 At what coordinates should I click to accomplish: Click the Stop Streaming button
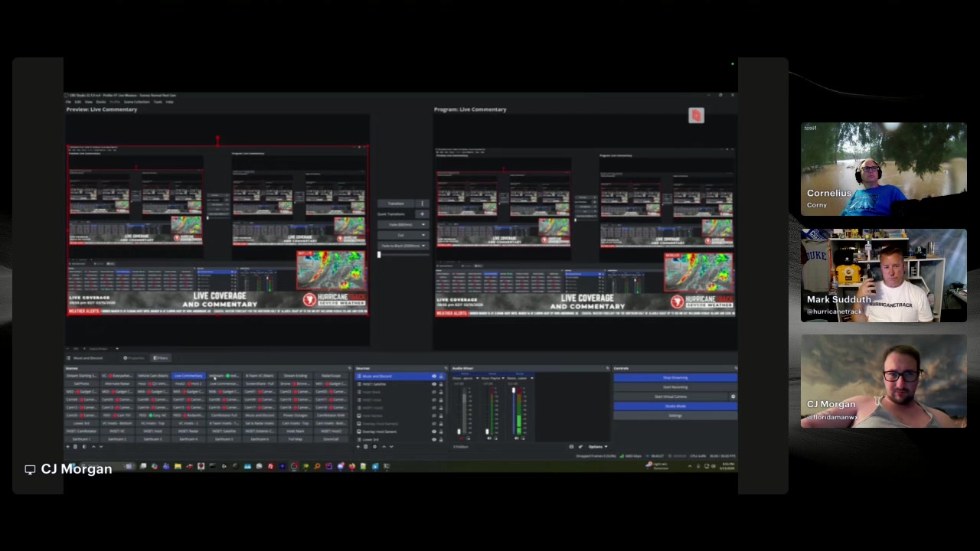[x=675, y=377]
